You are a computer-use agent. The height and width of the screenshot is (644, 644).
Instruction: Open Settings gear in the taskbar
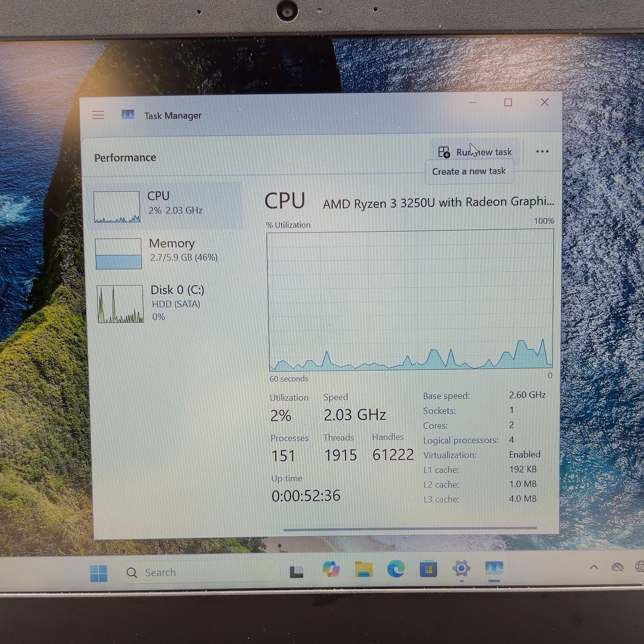(461, 569)
